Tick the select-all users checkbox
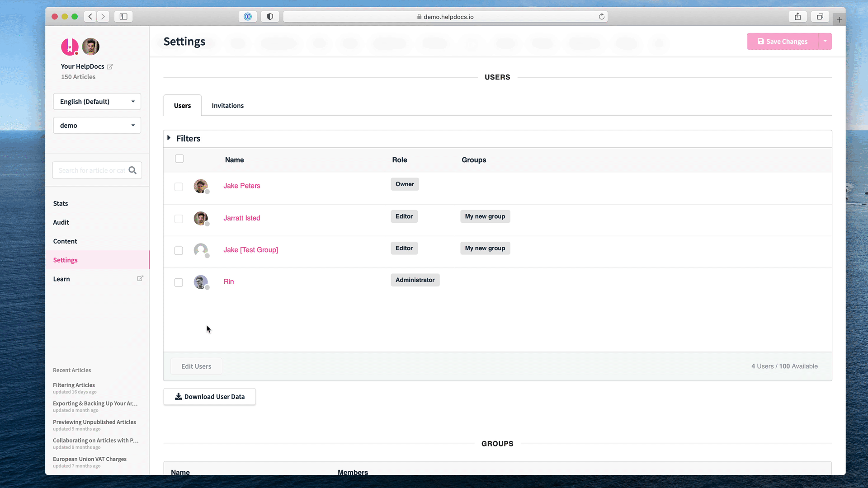 point(179,159)
